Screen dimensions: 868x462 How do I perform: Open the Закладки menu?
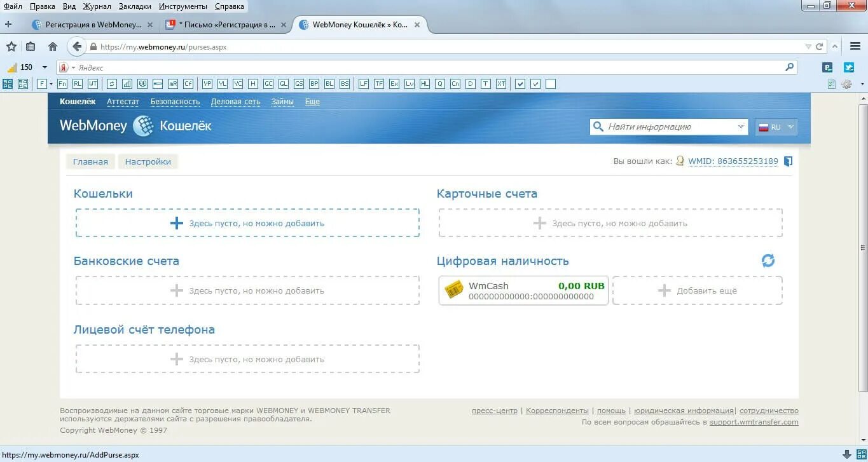pyautogui.click(x=135, y=6)
